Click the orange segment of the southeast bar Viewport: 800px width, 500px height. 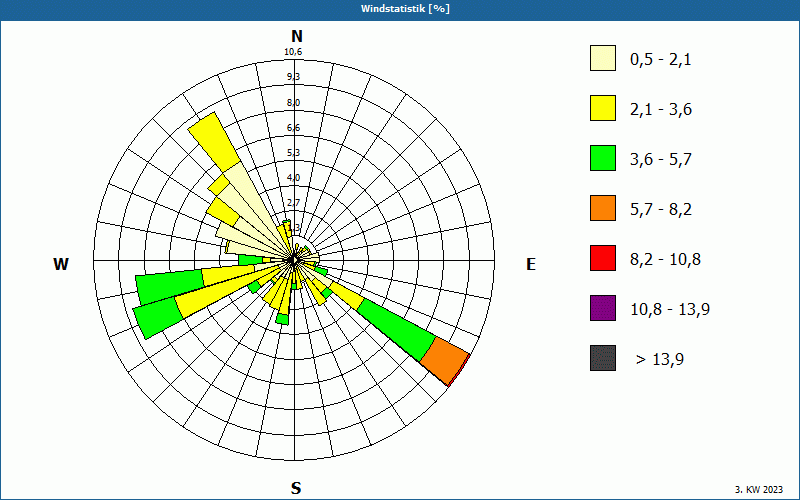(x=444, y=361)
